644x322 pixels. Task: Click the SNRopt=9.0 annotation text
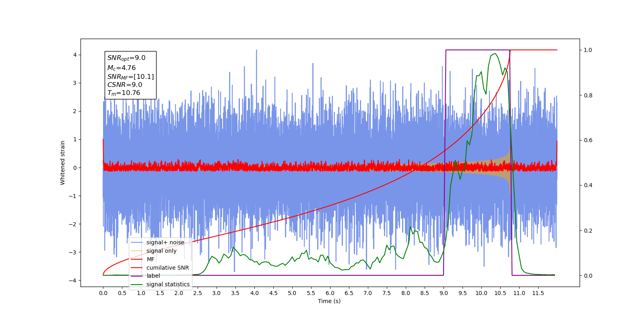coord(126,58)
